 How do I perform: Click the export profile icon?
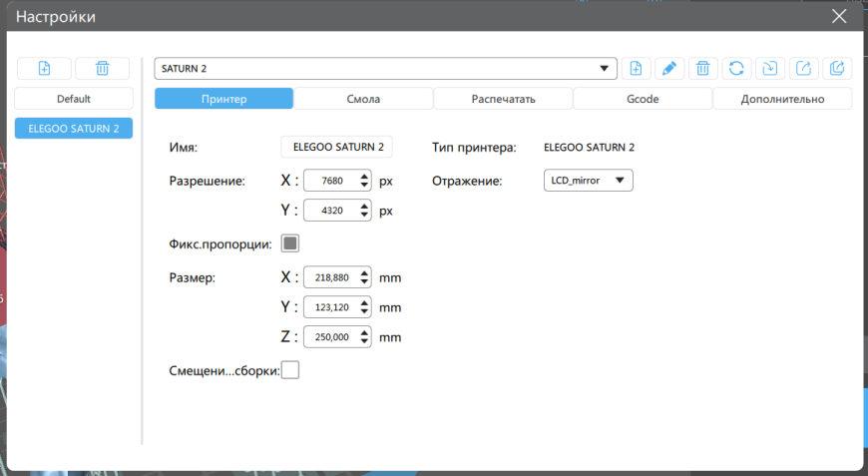coord(803,68)
